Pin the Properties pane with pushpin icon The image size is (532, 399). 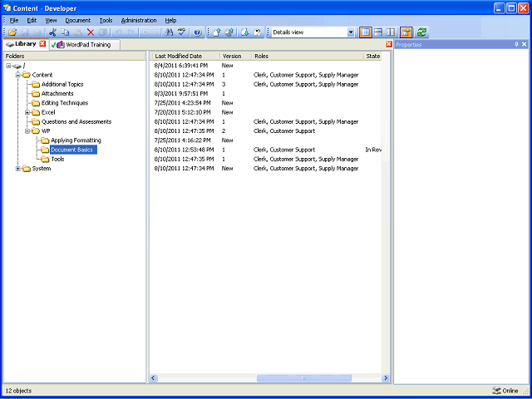517,44
